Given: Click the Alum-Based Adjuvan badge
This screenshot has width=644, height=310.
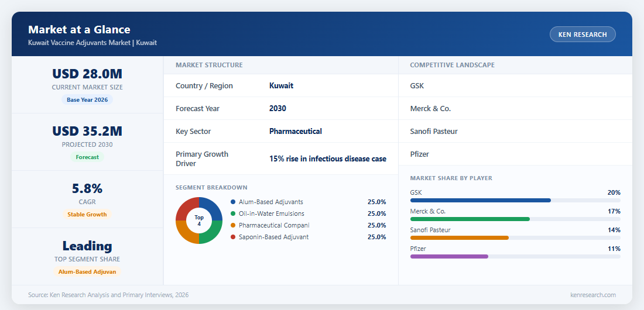Looking at the screenshot, I should pyautogui.click(x=87, y=272).
